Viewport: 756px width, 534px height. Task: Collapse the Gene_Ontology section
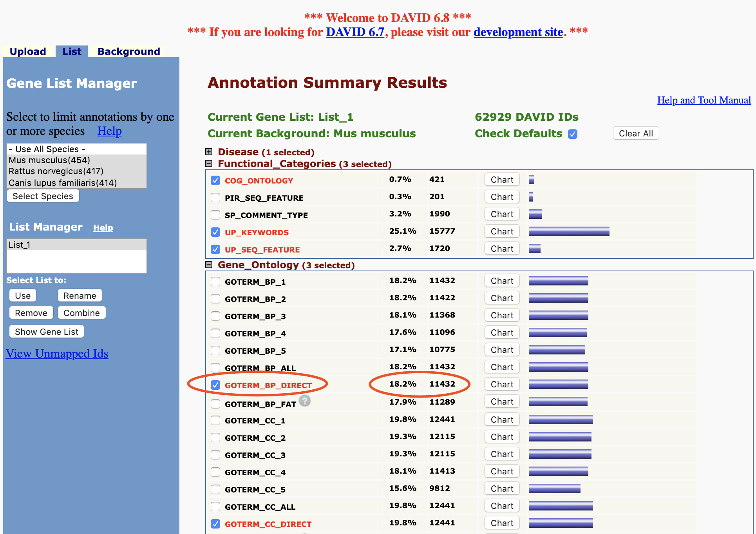click(209, 265)
